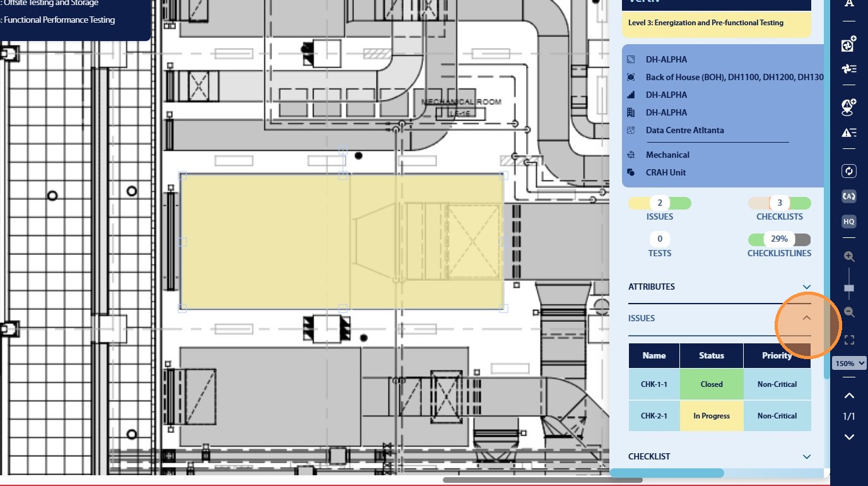
Task: Click Non-Critical priority in CHK-1-1 row
Action: pyautogui.click(x=777, y=384)
